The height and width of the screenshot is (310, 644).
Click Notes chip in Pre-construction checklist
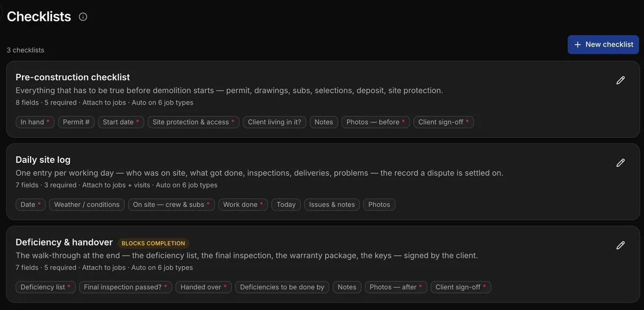[324, 122]
